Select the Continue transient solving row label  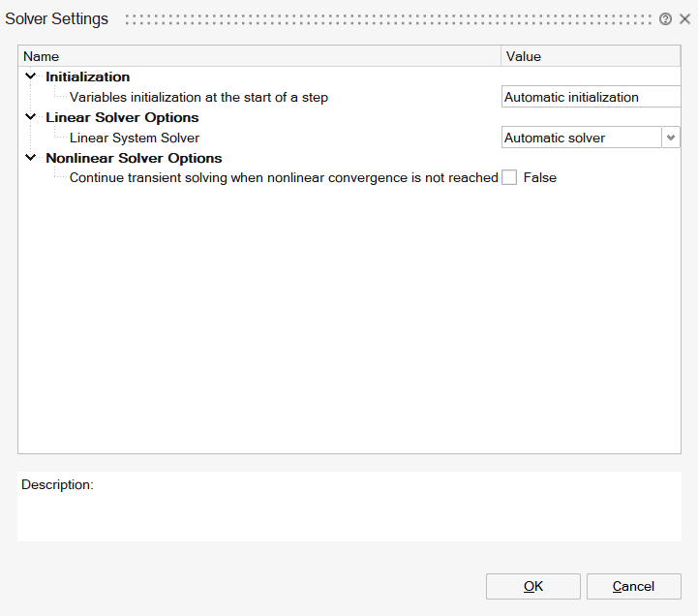284,178
